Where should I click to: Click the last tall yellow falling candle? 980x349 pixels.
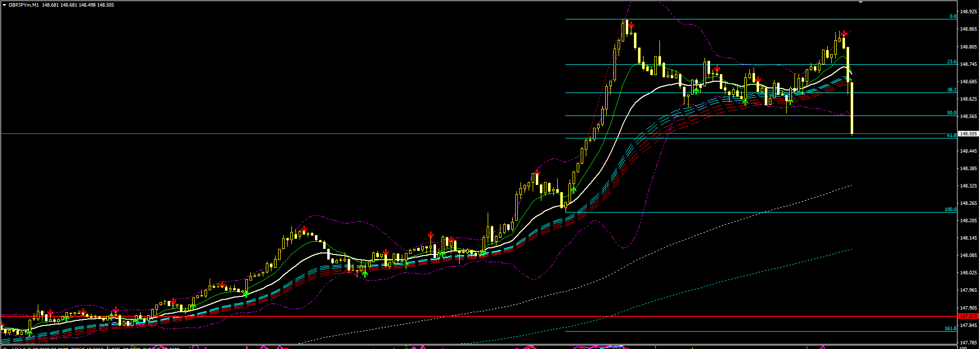point(852,108)
